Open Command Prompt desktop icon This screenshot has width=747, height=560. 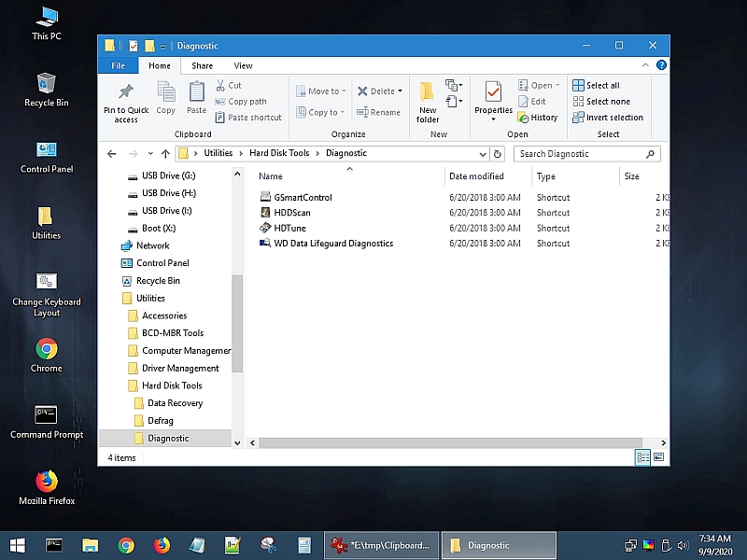pyautogui.click(x=46, y=422)
